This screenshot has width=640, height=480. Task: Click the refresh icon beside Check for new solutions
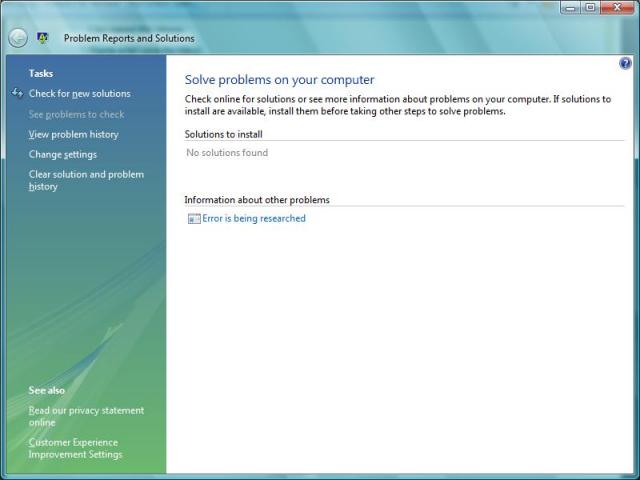pyautogui.click(x=17, y=93)
